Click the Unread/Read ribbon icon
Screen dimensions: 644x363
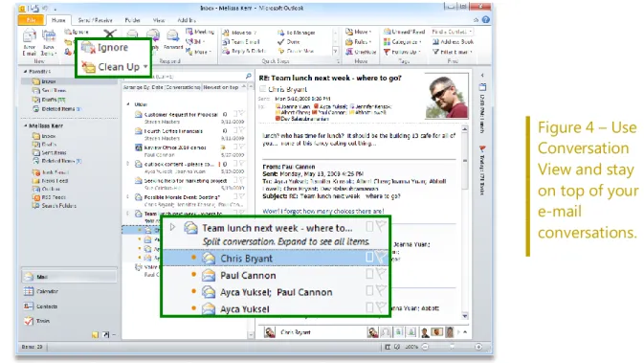click(387, 32)
